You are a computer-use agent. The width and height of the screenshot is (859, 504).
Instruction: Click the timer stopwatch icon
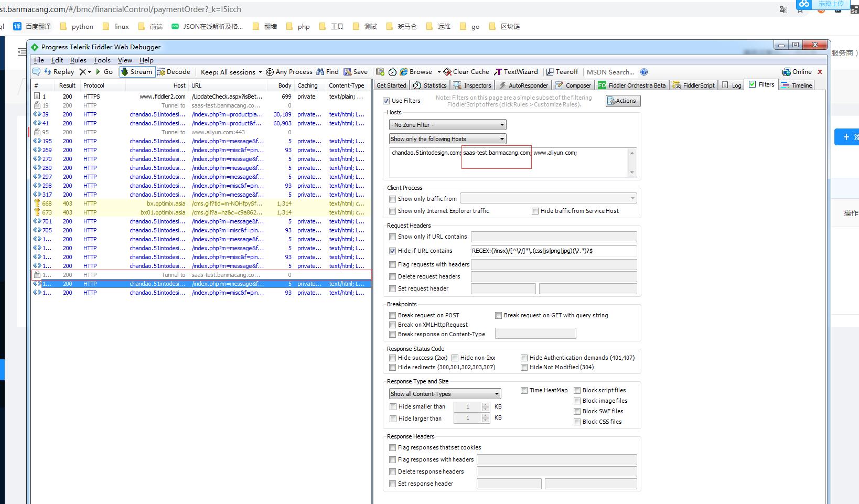point(392,72)
